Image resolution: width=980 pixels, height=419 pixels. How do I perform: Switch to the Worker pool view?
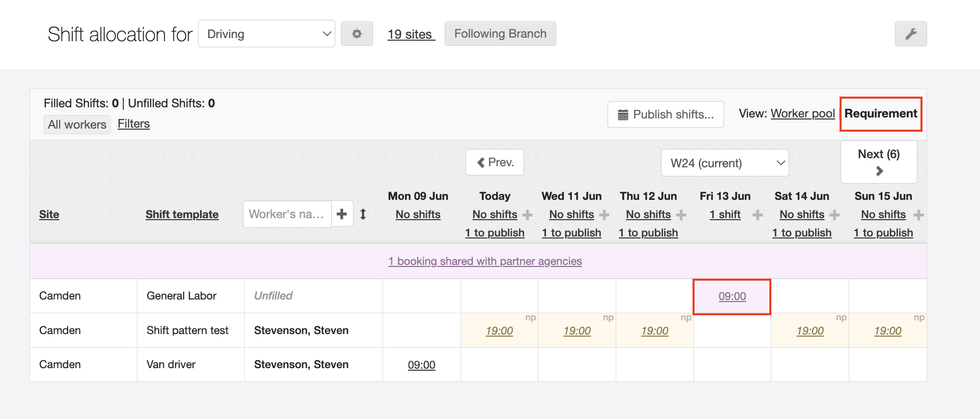(x=802, y=113)
